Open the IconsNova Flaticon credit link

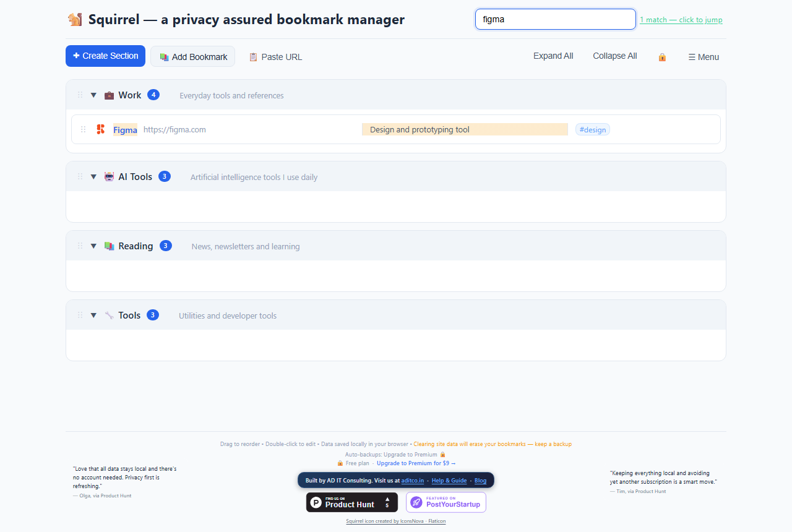point(396,521)
